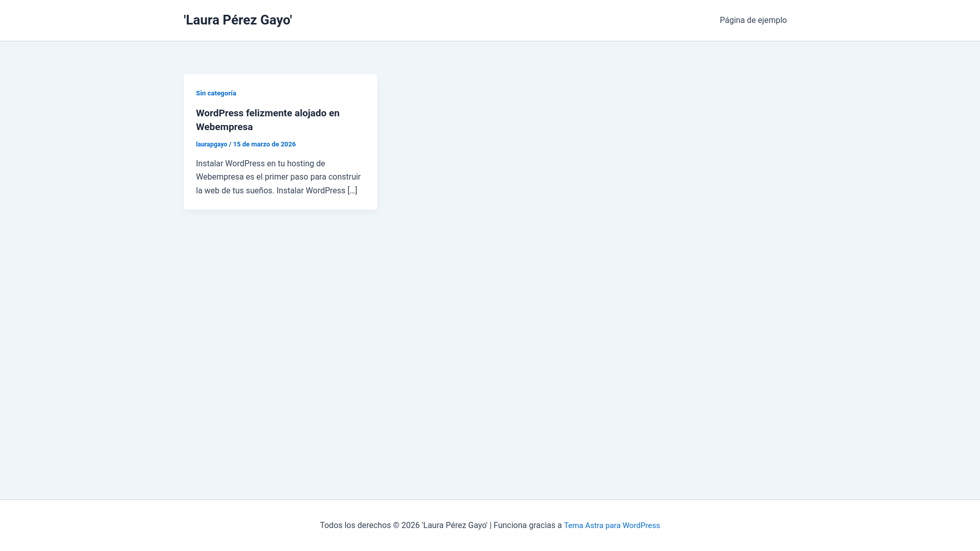Image resolution: width=980 pixels, height=551 pixels.
Task: Click the ellipsis […] ending the excerpt
Action: [x=352, y=191]
